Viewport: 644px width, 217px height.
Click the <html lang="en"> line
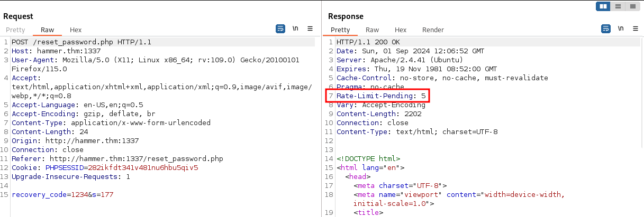(x=370, y=168)
